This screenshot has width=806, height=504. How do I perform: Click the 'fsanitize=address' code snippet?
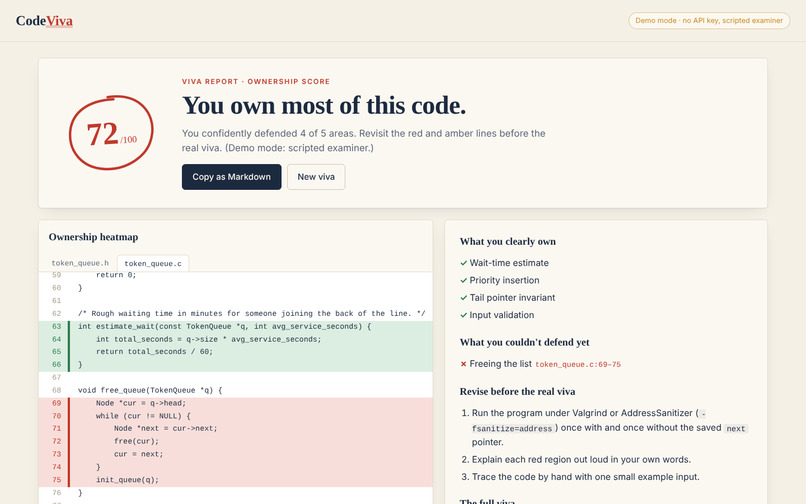click(x=512, y=428)
